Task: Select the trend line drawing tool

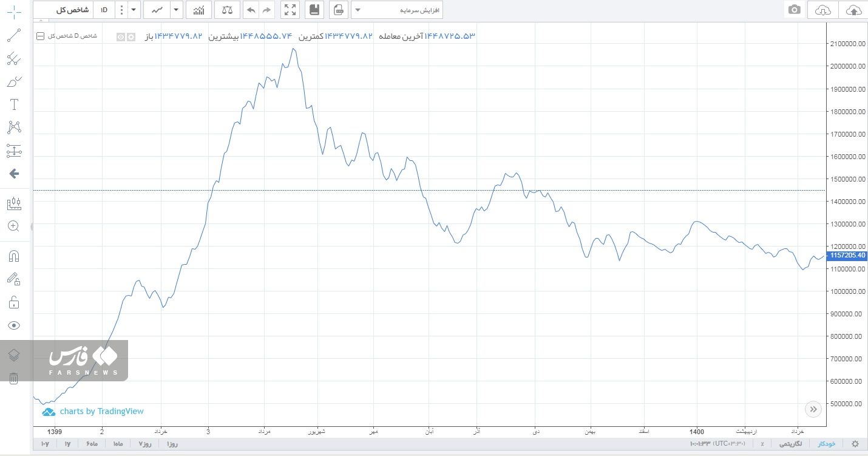Action: coord(14,35)
